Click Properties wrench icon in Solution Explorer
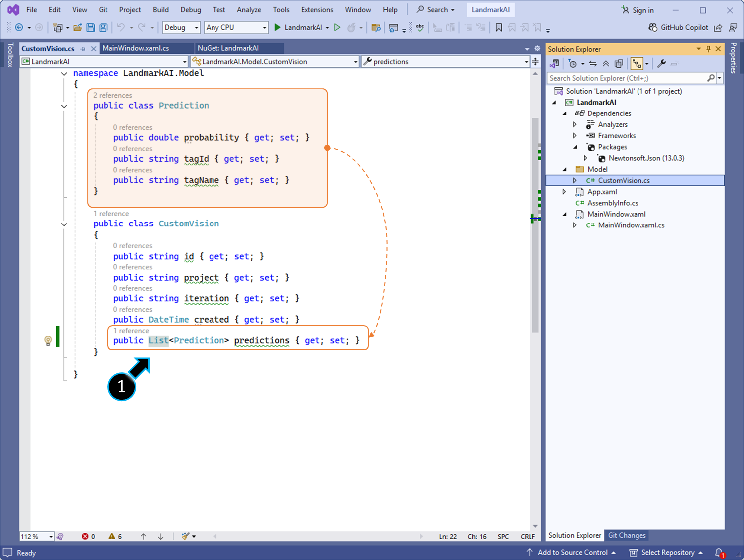 pos(661,64)
